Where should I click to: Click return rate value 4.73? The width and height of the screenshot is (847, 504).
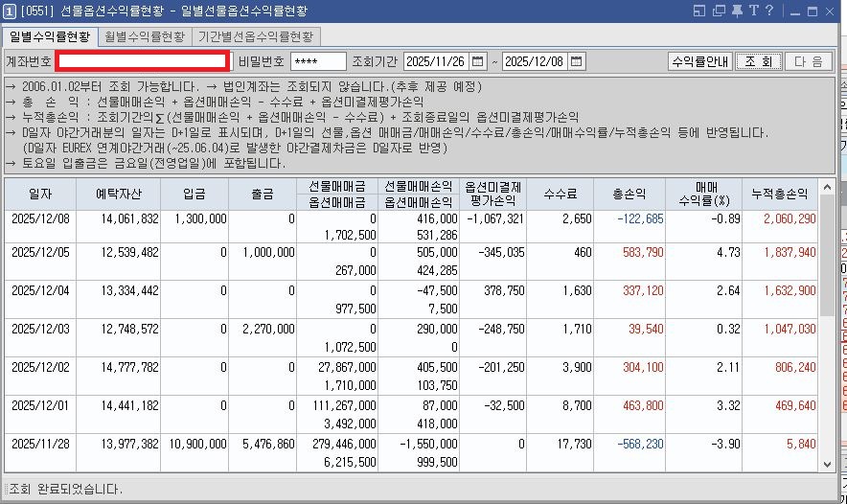[x=728, y=252]
